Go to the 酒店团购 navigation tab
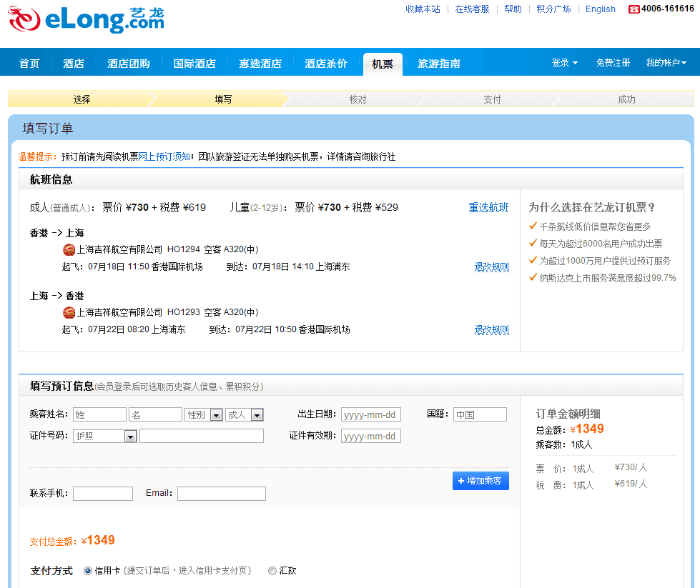 [129, 64]
